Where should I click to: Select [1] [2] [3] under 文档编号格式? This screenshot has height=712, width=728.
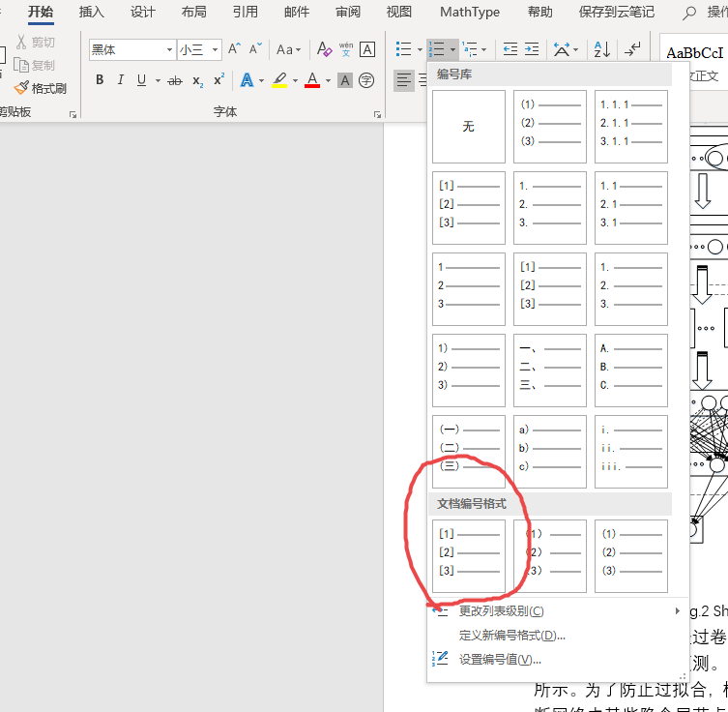click(x=469, y=556)
